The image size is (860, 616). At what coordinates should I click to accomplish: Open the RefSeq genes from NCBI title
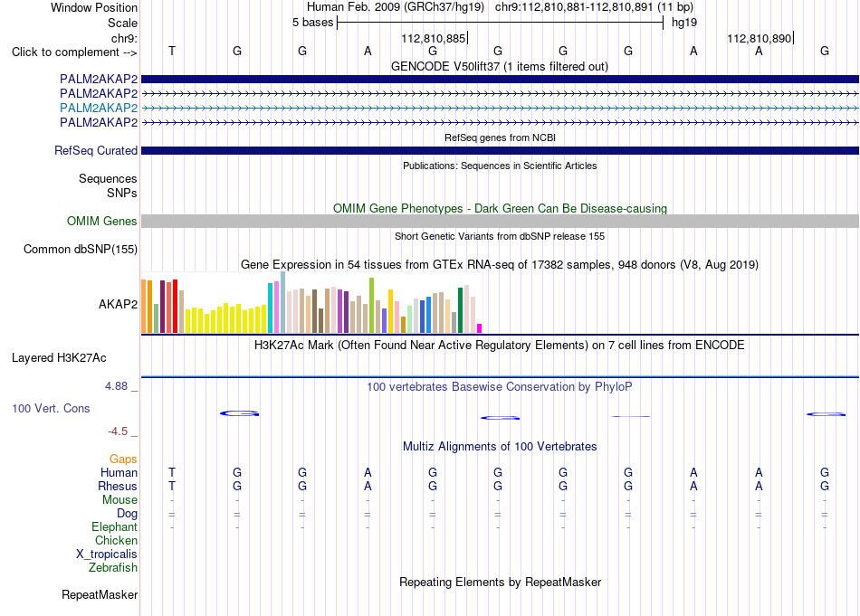[x=500, y=137]
